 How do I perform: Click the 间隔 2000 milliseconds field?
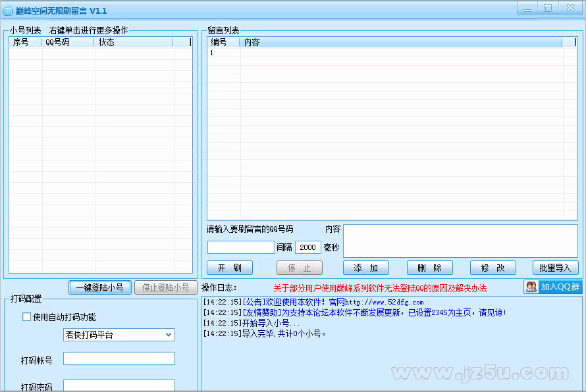coord(308,247)
